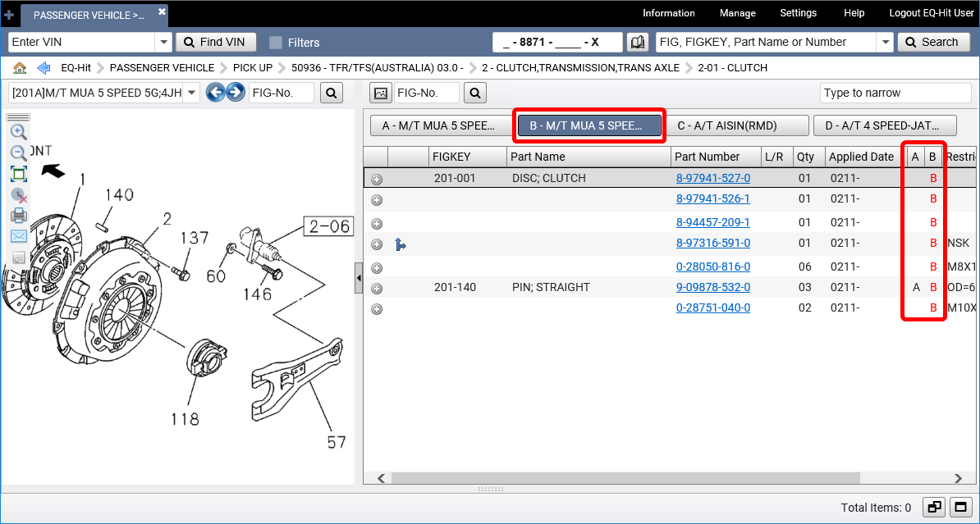The height and width of the screenshot is (524, 980).
Task: Expand row for part 8-97941-527-0
Action: [377, 180]
